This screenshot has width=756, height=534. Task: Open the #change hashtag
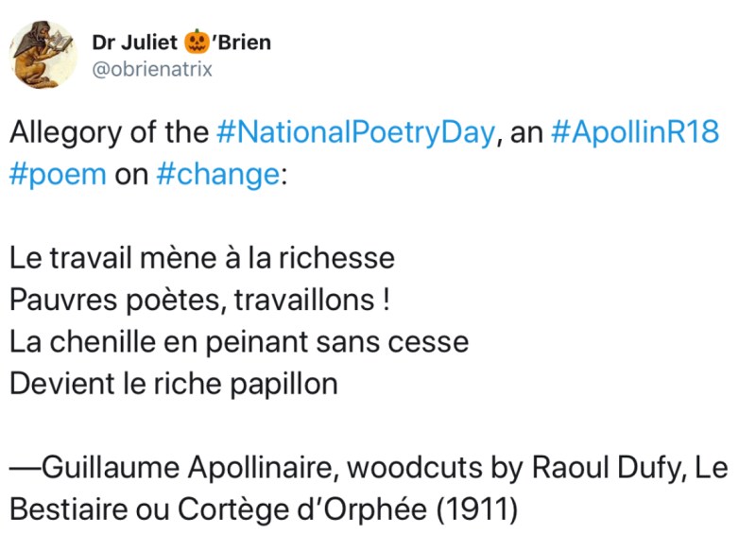coord(214,176)
